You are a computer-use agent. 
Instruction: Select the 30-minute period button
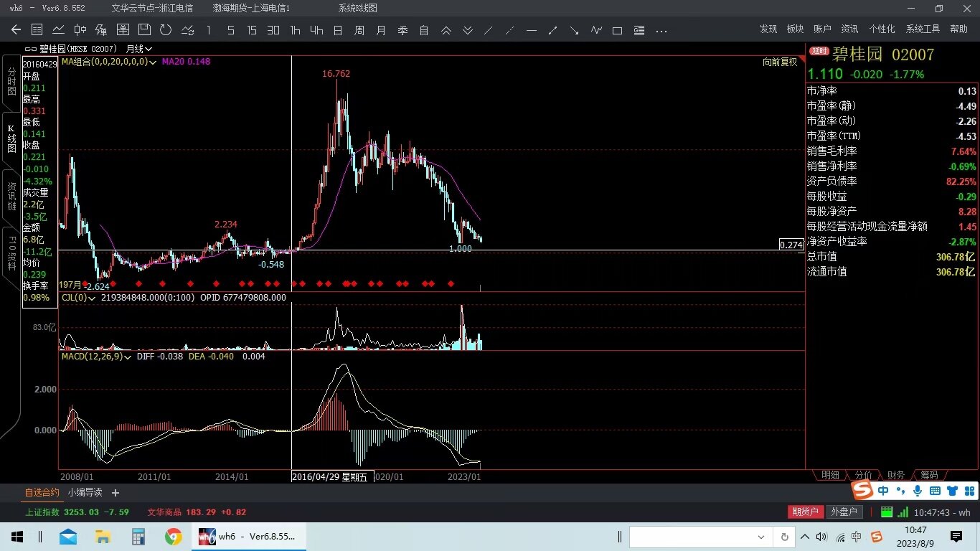[273, 30]
